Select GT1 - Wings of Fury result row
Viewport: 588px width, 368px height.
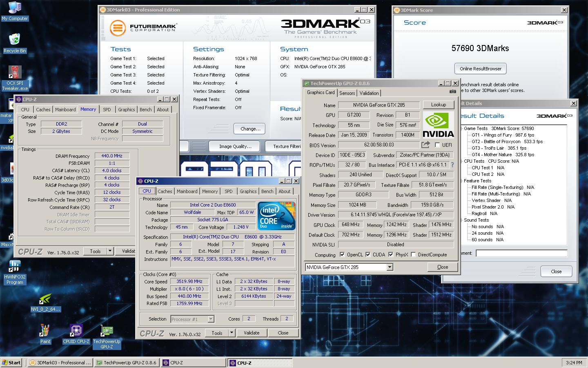coord(503,135)
